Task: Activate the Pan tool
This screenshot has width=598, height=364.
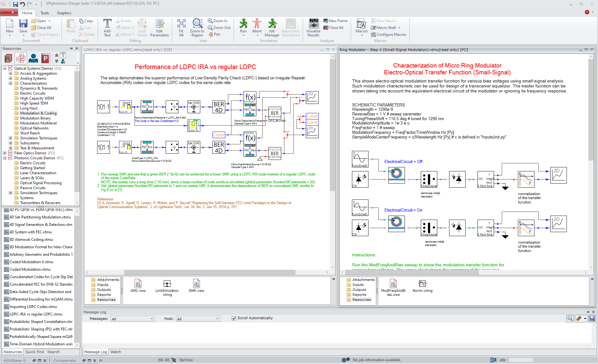Action: [215, 34]
